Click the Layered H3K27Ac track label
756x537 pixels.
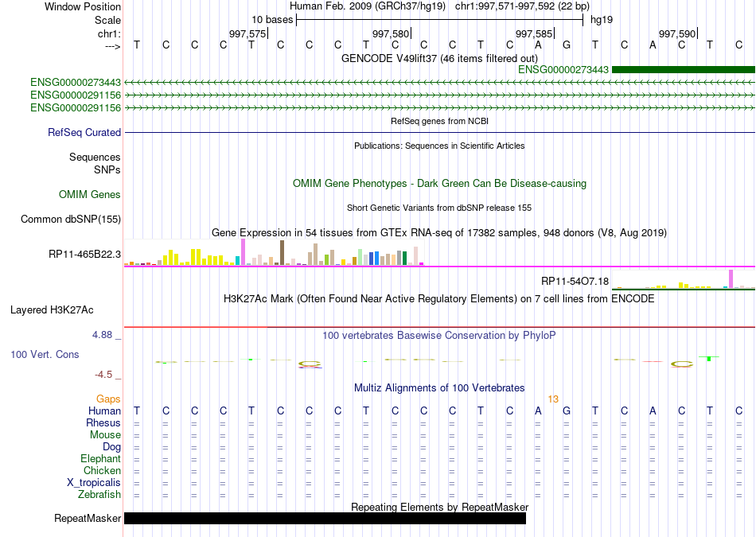coord(52,310)
